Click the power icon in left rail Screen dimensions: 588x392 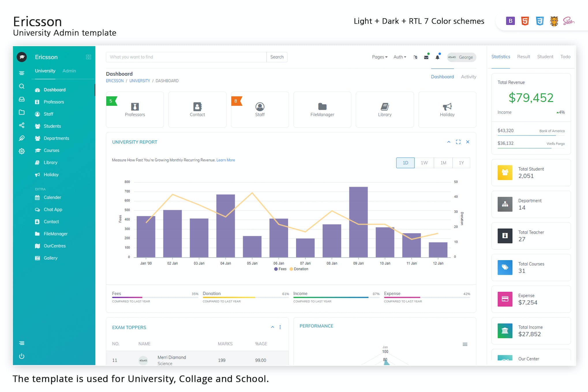click(22, 356)
